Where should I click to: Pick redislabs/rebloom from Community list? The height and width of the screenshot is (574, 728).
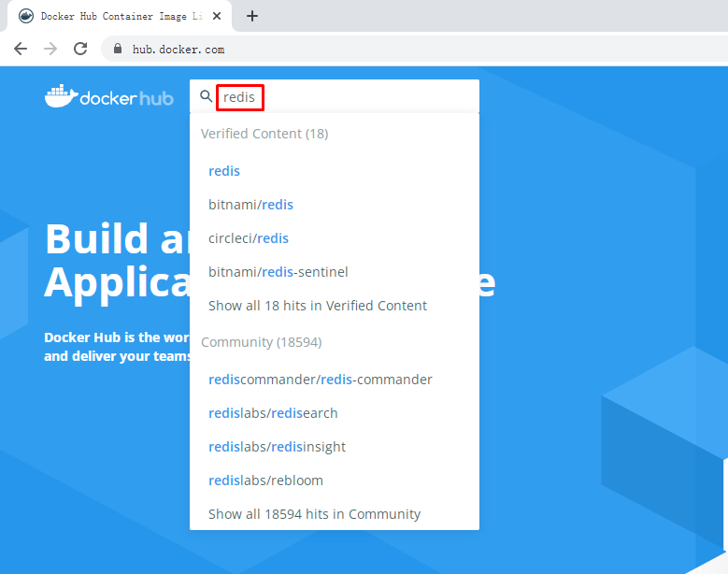pyautogui.click(x=265, y=481)
